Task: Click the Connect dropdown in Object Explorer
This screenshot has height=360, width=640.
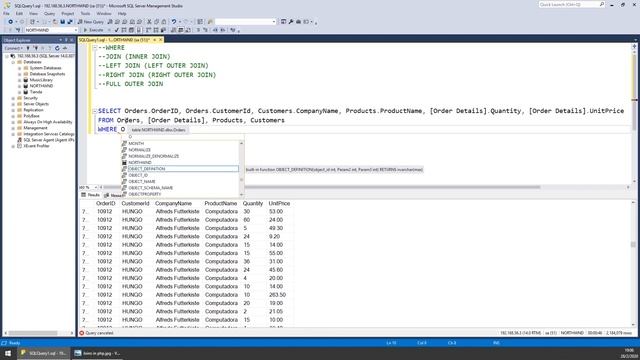Action: [13, 48]
